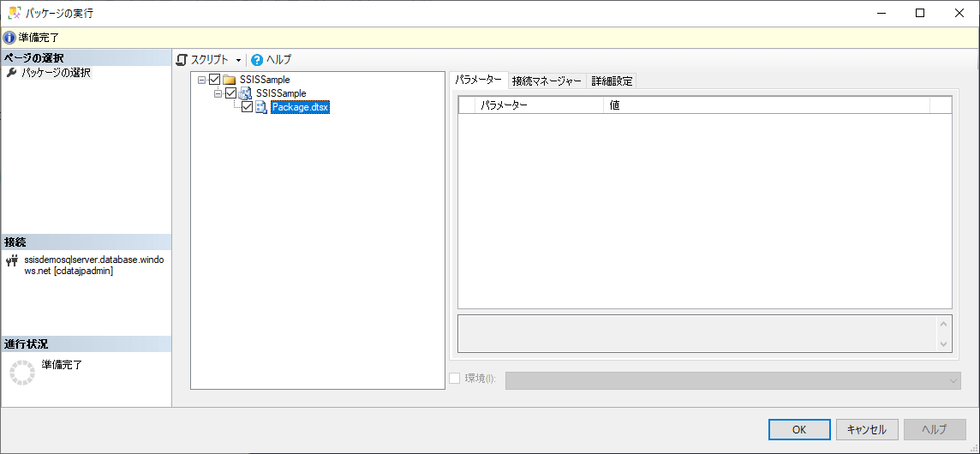Collapse the SSISSample project node
The height and width of the screenshot is (454, 980).
click(218, 93)
